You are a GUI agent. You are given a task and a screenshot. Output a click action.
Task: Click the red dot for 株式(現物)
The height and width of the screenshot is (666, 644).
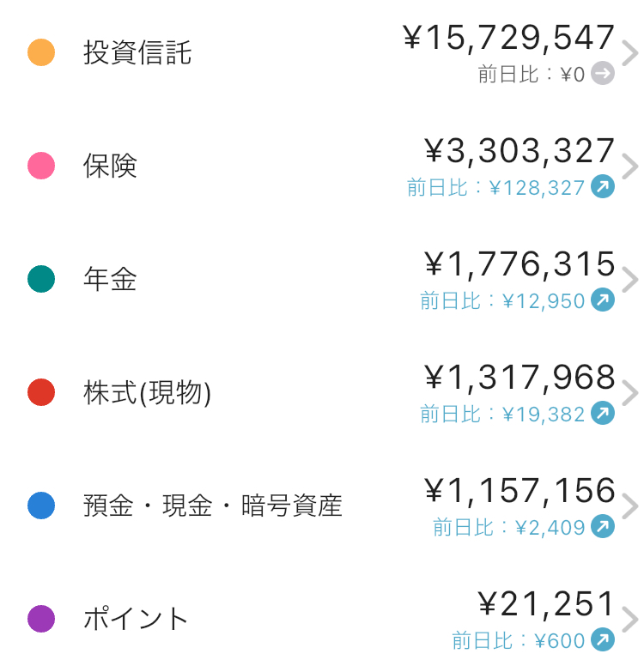coord(41,392)
